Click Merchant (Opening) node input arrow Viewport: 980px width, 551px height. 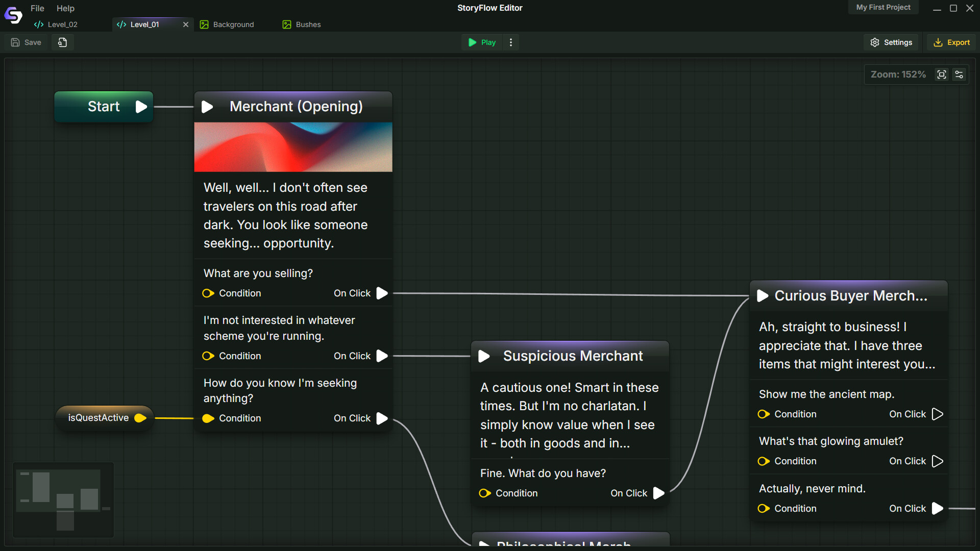[x=207, y=107]
